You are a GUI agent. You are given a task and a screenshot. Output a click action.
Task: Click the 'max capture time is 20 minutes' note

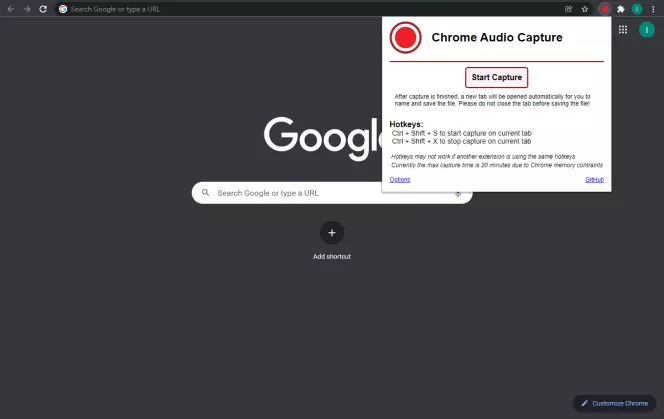(497, 165)
